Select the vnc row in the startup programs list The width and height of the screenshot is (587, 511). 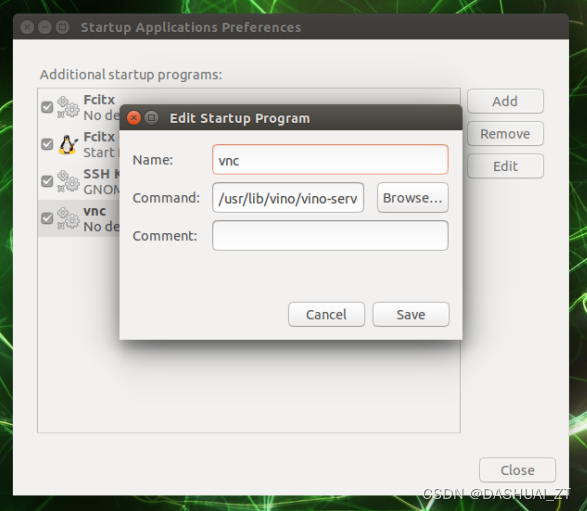click(79, 218)
